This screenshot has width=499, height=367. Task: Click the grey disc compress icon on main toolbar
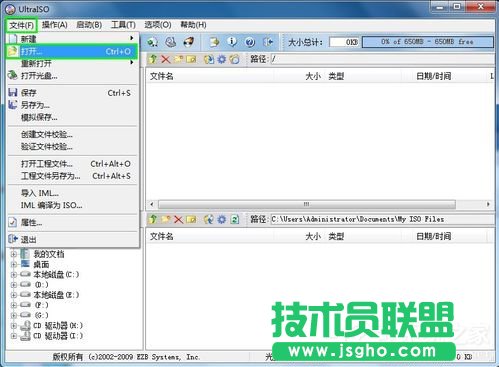[x=171, y=42]
